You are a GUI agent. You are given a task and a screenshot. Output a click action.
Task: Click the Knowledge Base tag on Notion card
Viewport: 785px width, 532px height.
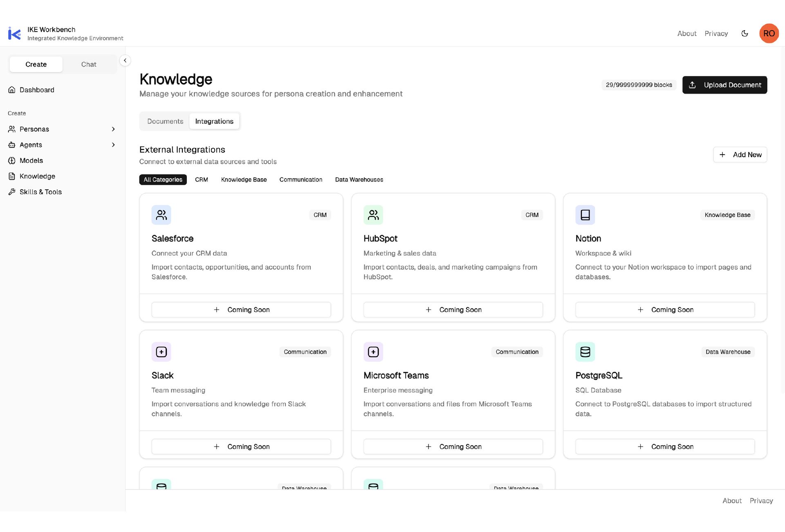point(727,215)
